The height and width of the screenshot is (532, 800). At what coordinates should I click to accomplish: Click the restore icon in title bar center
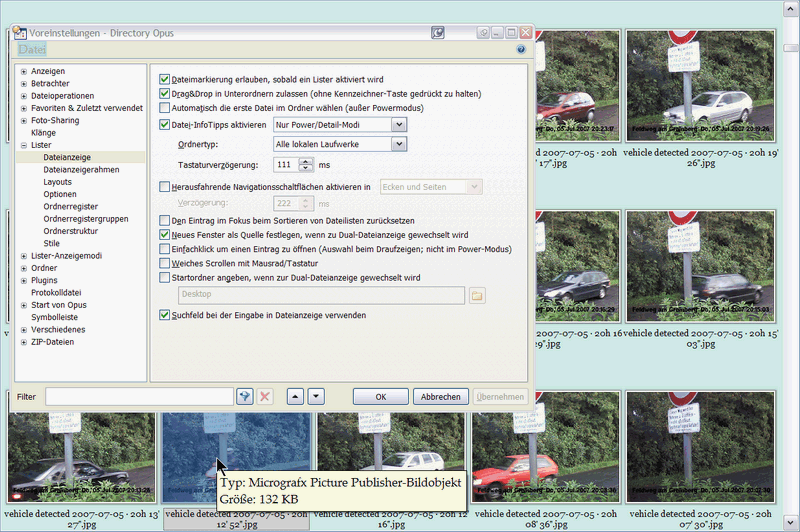438,33
